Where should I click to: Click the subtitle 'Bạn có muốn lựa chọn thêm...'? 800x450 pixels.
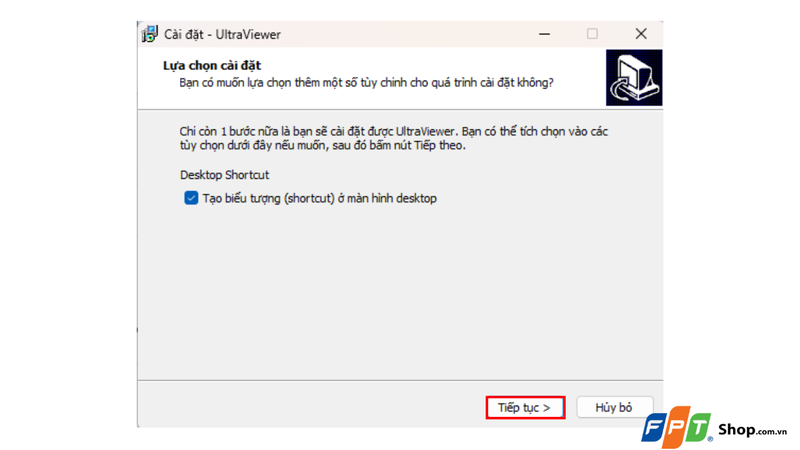[x=366, y=83]
